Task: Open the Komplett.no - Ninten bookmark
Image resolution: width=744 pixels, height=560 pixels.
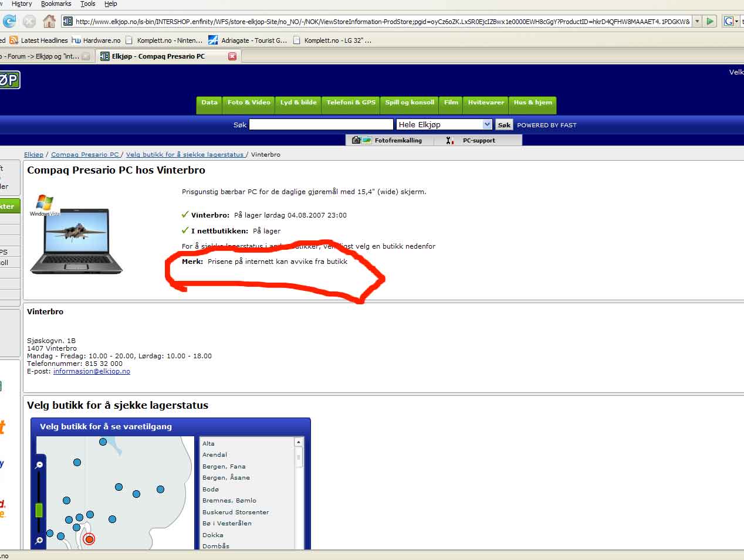Action: point(164,40)
